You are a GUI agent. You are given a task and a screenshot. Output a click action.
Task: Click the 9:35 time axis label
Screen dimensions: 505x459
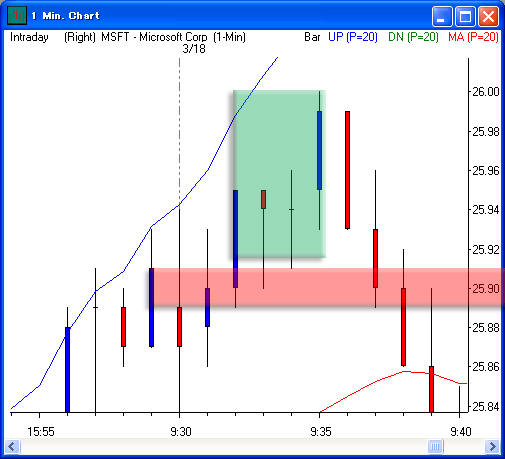point(320,432)
